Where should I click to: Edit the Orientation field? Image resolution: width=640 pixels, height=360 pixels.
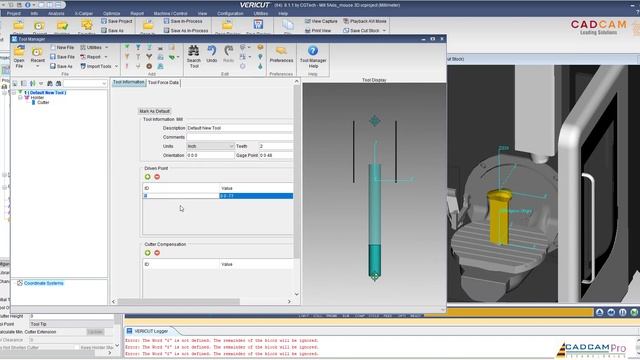(210, 156)
